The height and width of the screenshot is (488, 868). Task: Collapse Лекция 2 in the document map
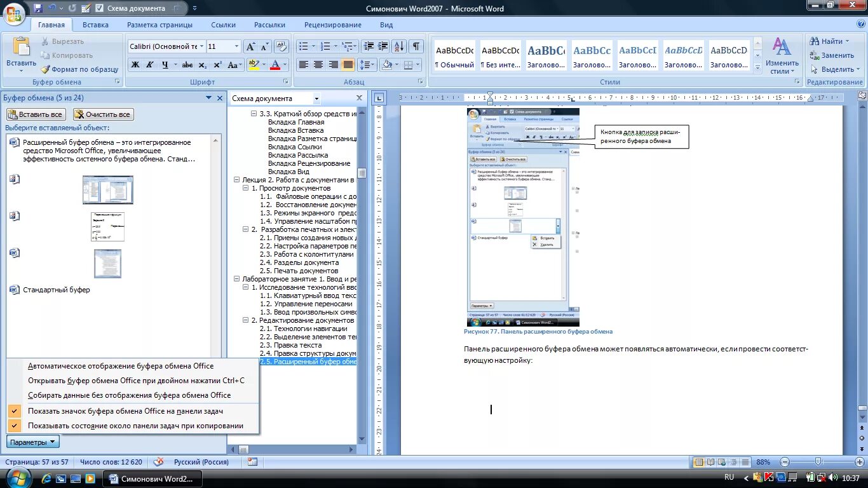tap(238, 180)
